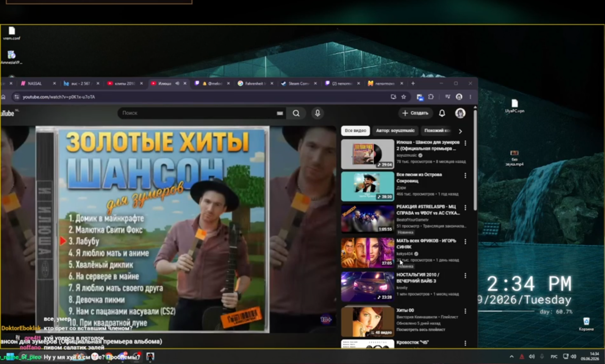The image size is (605, 364).
Task: Select the Автор: soyuzmusic filter chip
Action: (395, 131)
